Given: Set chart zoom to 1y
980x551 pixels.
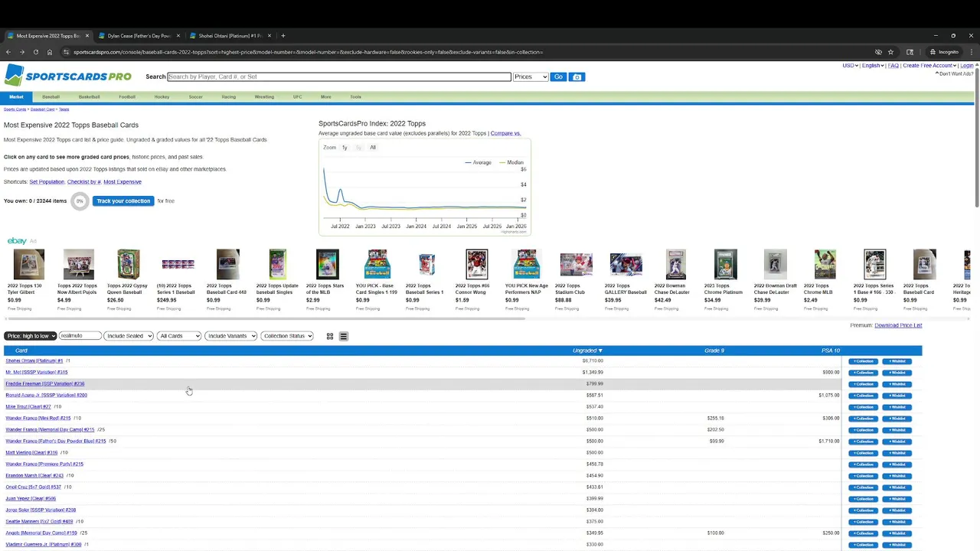Looking at the screenshot, I should tap(345, 148).
